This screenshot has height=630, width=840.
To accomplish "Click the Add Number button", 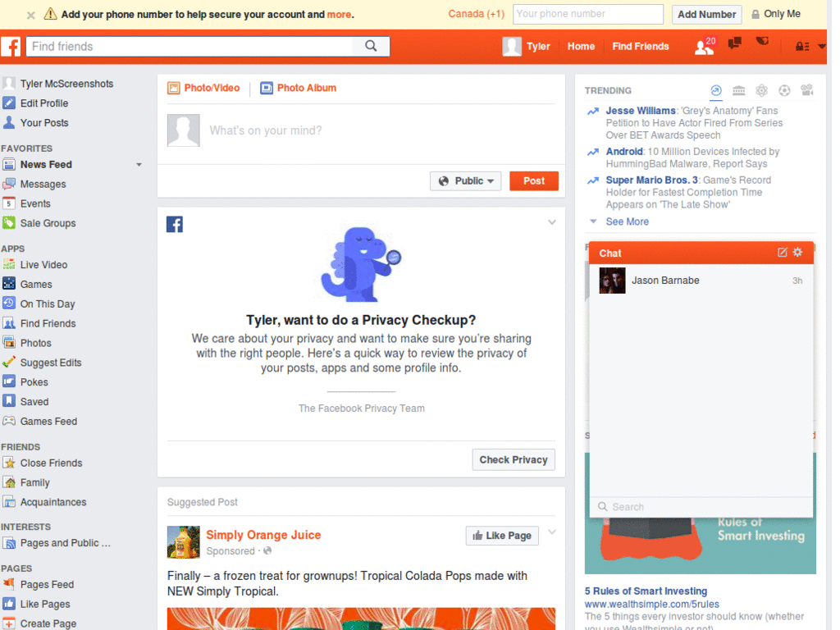I will click(706, 15).
